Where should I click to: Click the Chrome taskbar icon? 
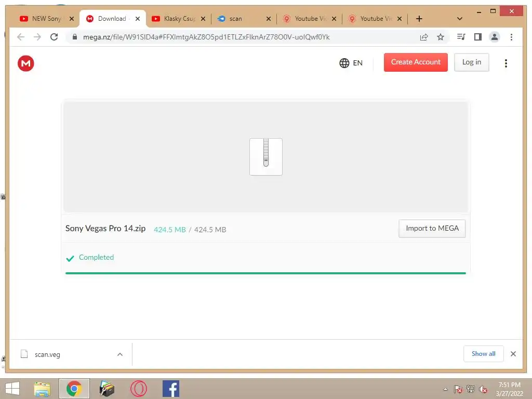click(74, 389)
